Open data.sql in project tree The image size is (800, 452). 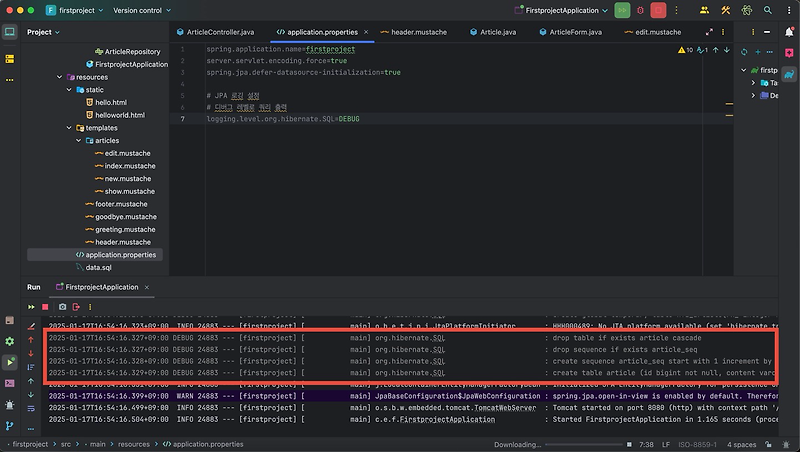coord(98,267)
